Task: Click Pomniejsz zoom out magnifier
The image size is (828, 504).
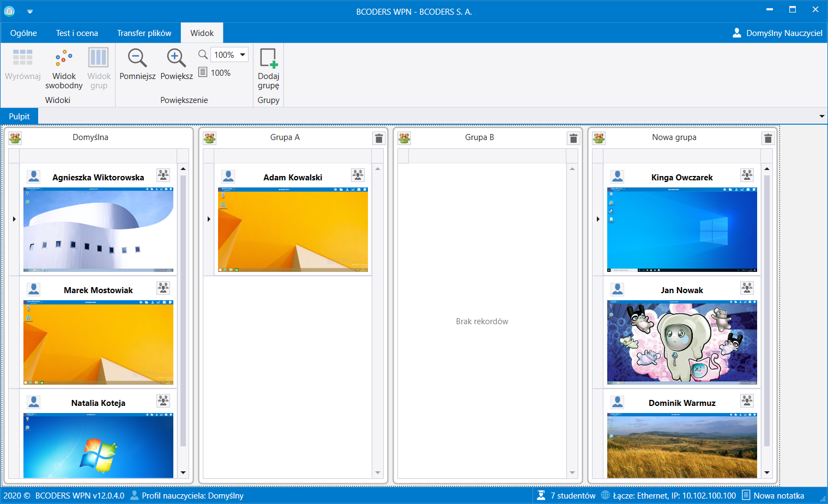Action: pyautogui.click(x=137, y=57)
